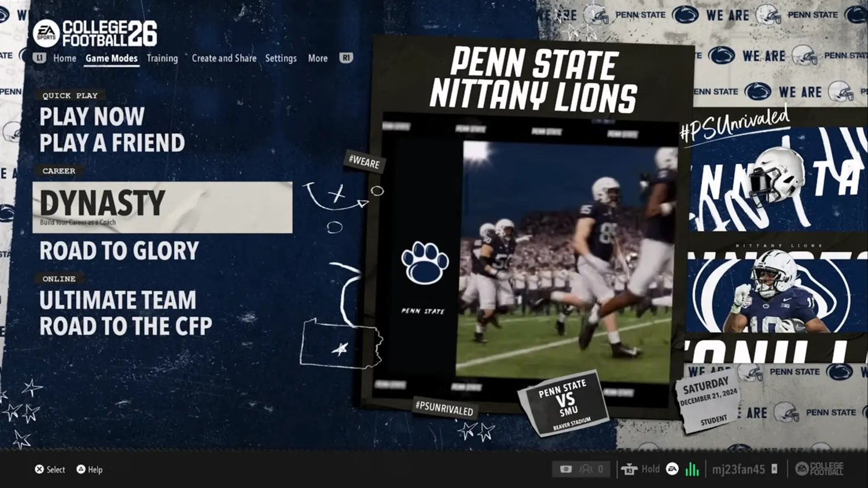
Task: Click the camera icon in the bottom bar
Action: (x=566, y=469)
